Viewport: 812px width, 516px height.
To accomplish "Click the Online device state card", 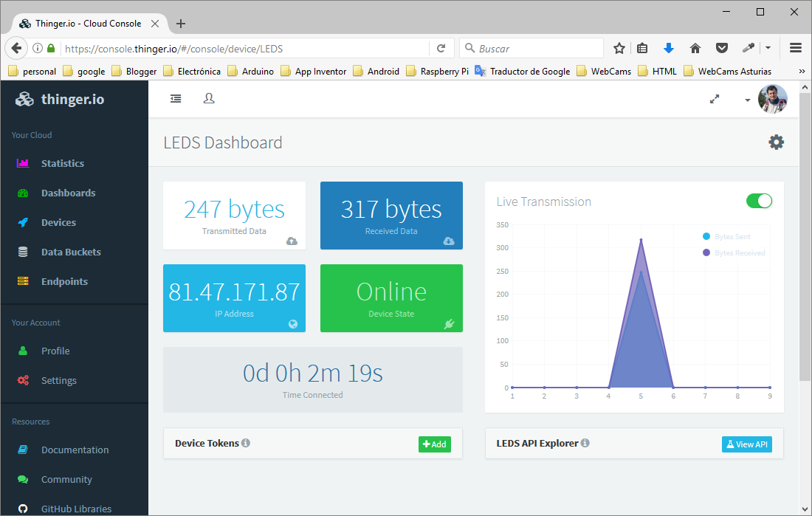I will pyautogui.click(x=391, y=298).
